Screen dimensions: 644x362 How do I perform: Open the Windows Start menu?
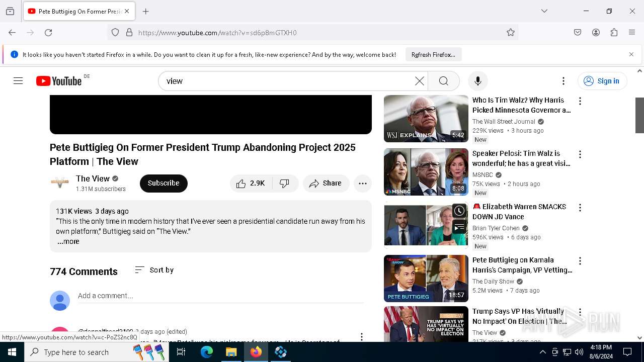(12, 352)
